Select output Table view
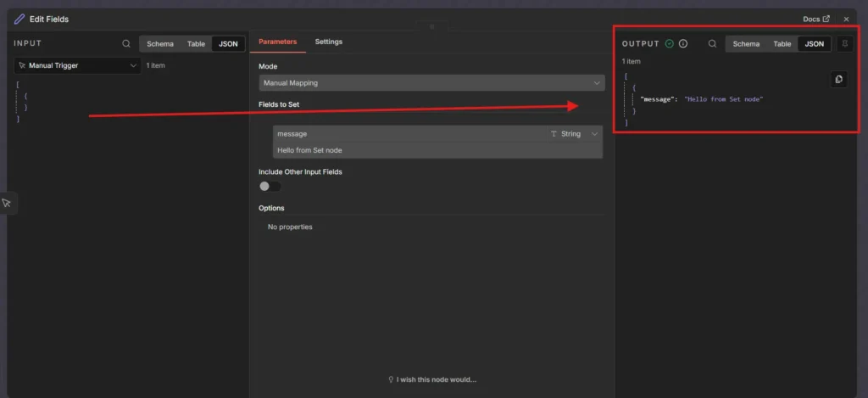Image resolution: width=868 pixels, height=398 pixels. click(782, 44)
